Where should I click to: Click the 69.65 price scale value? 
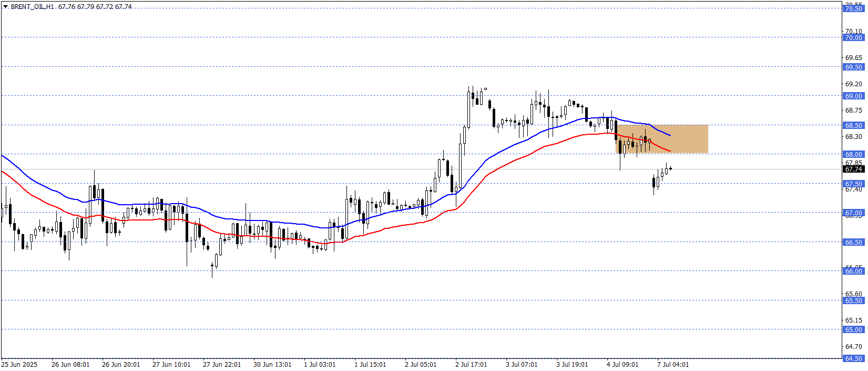(x=853, y=57)
